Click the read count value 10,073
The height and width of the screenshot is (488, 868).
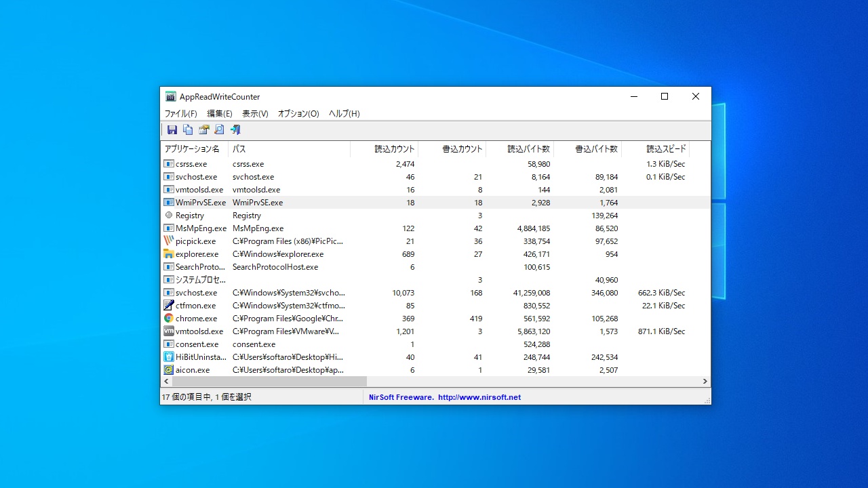point(403,293)
